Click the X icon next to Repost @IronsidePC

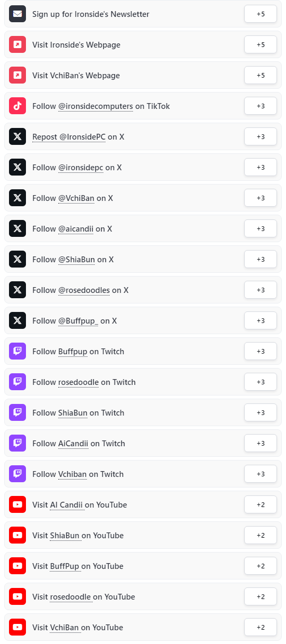tap(17, 137)
